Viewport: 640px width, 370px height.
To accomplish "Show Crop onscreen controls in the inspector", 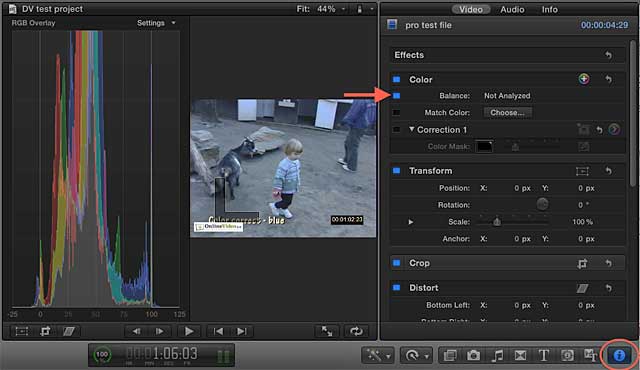I will (x=582, y=264).
